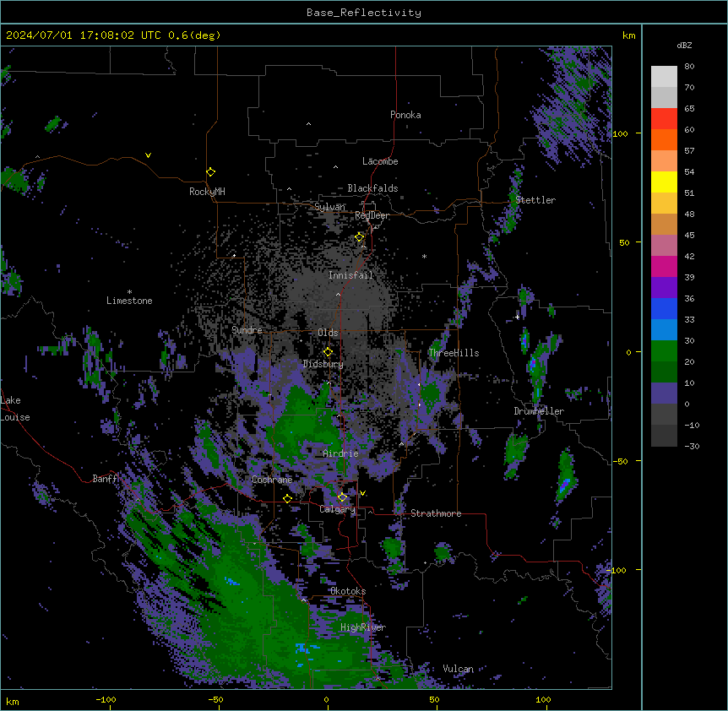This screenshot has width=728, height=711.
Task: Click the Stettler city label
Action: click(x=535, y=200)
